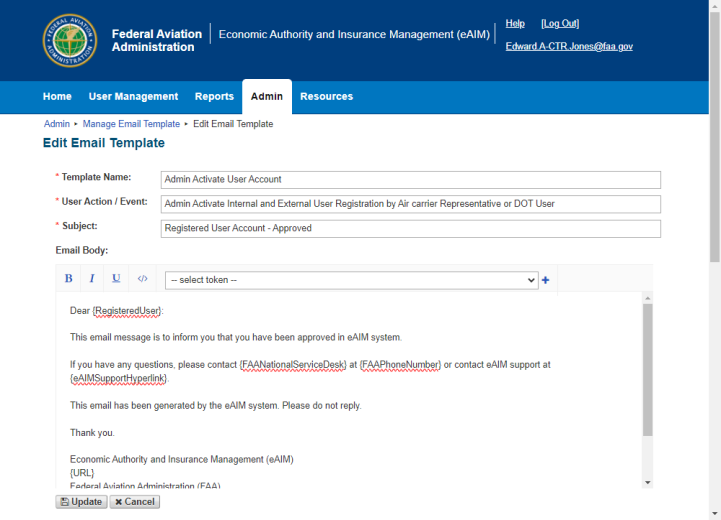The width and height of the screenshot is (721, 520).
Task: Go to the Home tab
Action: click(x=57, y=97)
